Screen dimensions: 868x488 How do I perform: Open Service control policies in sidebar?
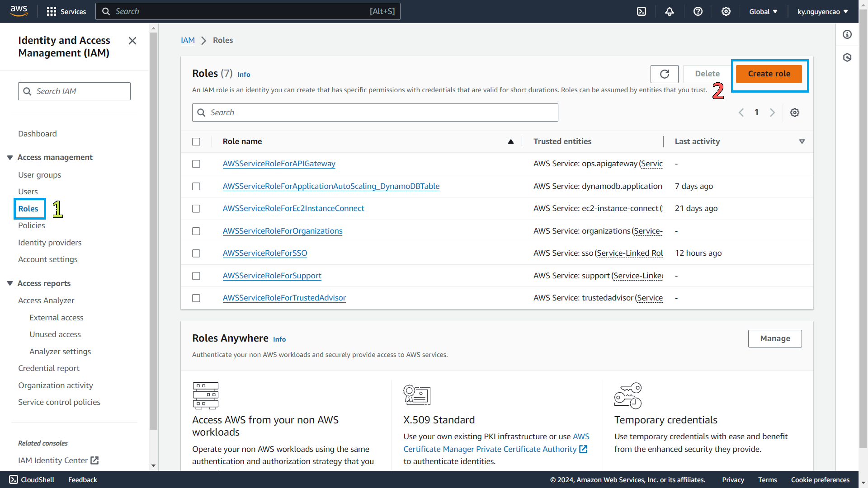coord(59,402)
